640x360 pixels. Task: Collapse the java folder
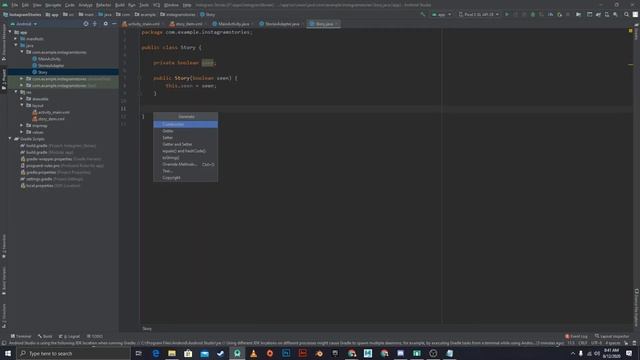[16, 45]
